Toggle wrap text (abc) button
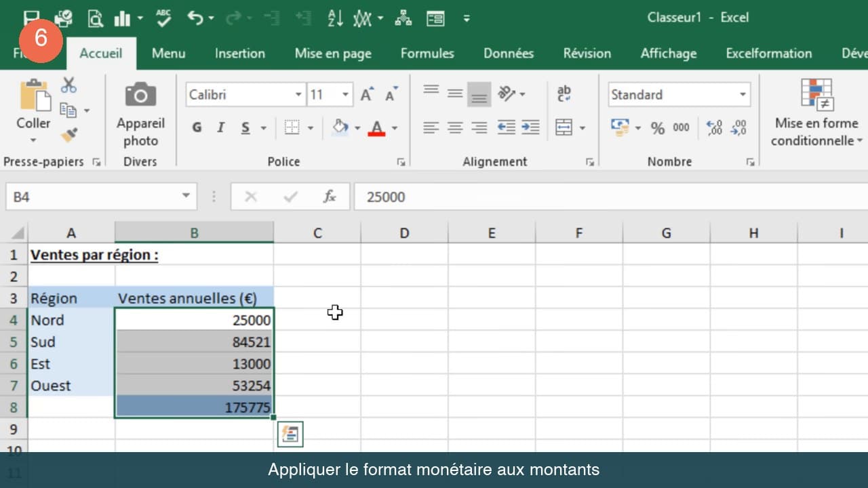Image resolution: width=868 pixels, height=488 pixels. (x=564, y=94)
